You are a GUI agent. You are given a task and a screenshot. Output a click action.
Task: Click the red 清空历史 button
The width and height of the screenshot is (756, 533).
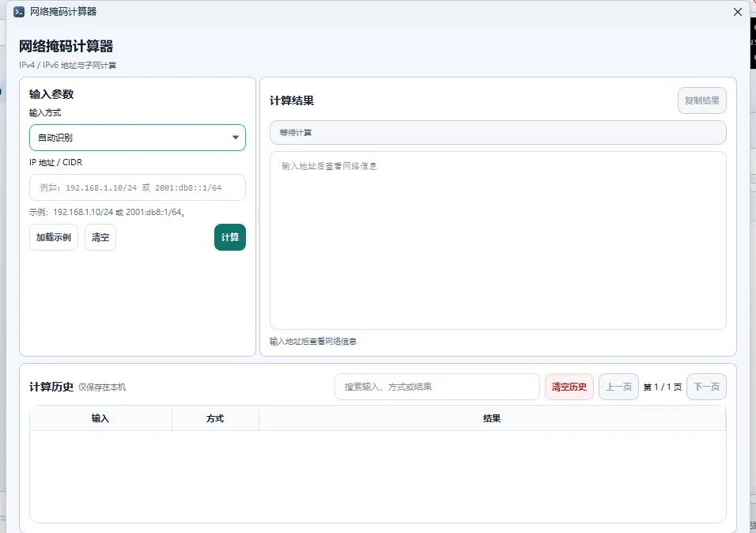point(569,387)
